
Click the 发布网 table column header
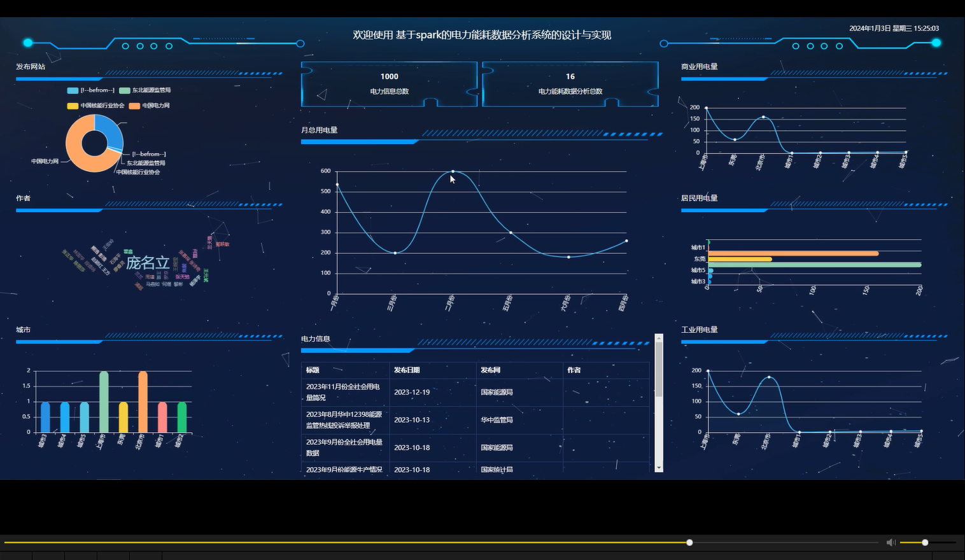click(x=519, y=370)
